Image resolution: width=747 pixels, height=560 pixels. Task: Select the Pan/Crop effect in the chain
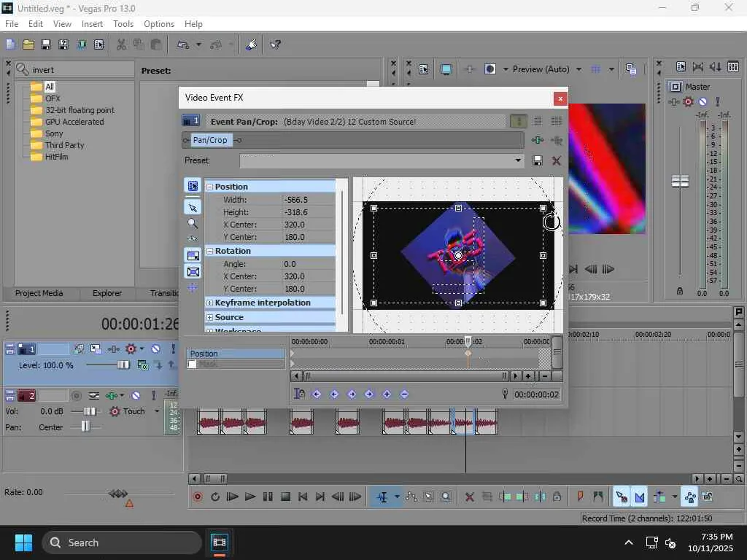pos(210,140)
